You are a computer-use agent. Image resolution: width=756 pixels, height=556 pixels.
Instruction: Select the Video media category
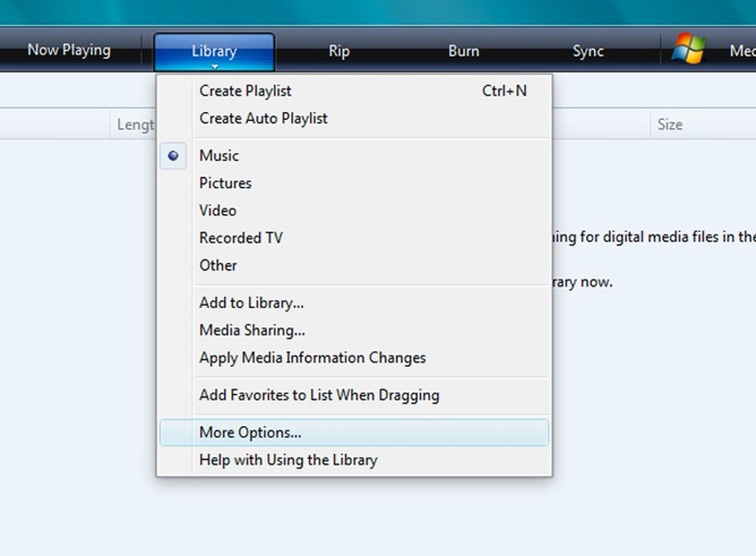click(218, 210)
